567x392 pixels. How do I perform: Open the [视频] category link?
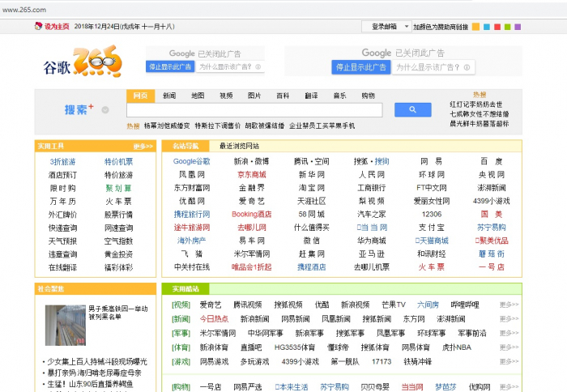pos(181,305)
